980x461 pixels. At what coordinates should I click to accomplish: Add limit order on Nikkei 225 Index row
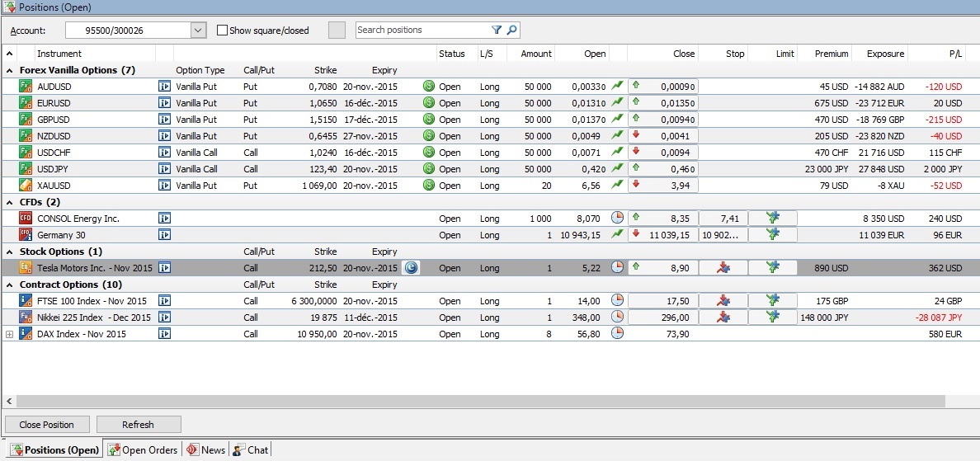[773, 317]
